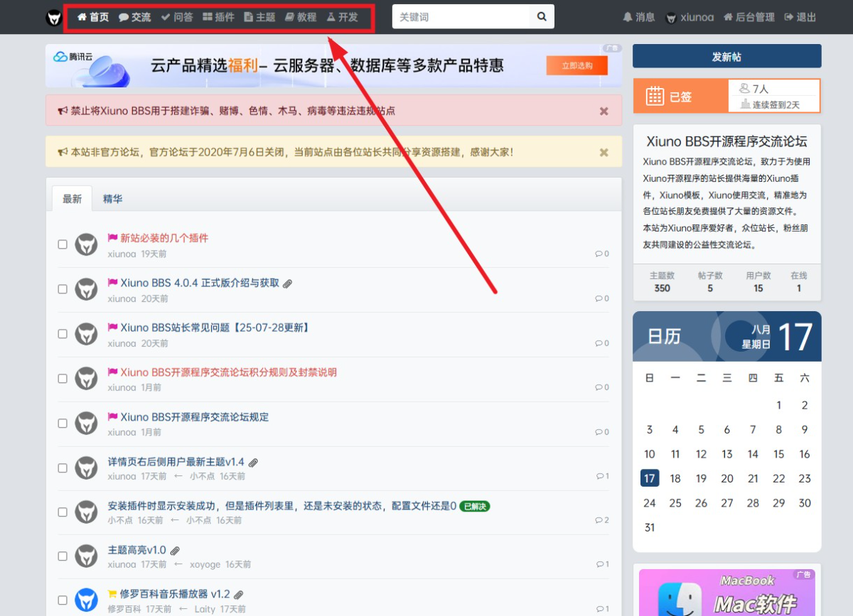Select calendar day 17

pyautogui.click(x=649, y=478)
